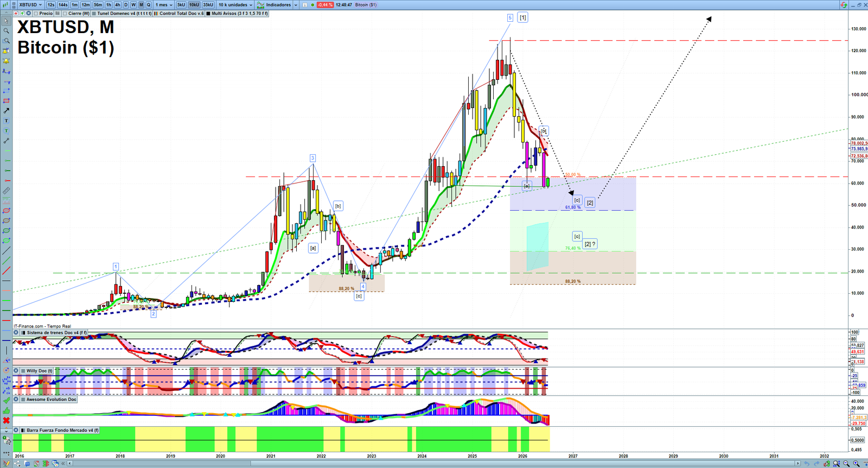Image resolution: width=868 pixels, height=468 pixels.
Task: Close the Awesome Evolution Doc panel
Action: coord(16,400)
